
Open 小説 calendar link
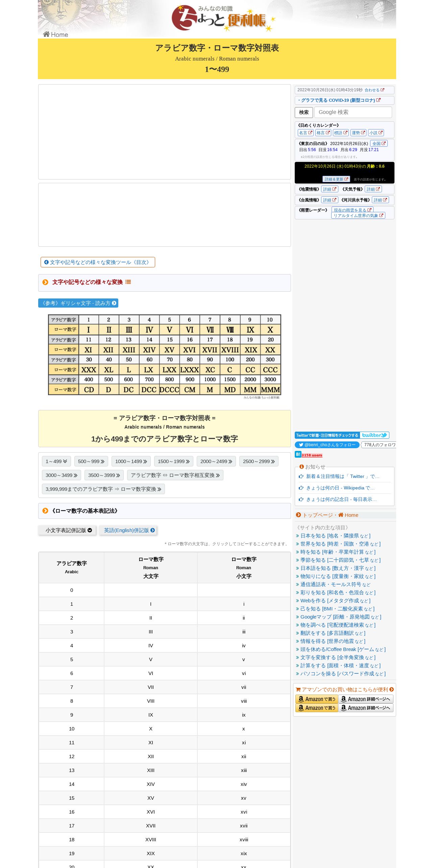[x=376, y=133]
